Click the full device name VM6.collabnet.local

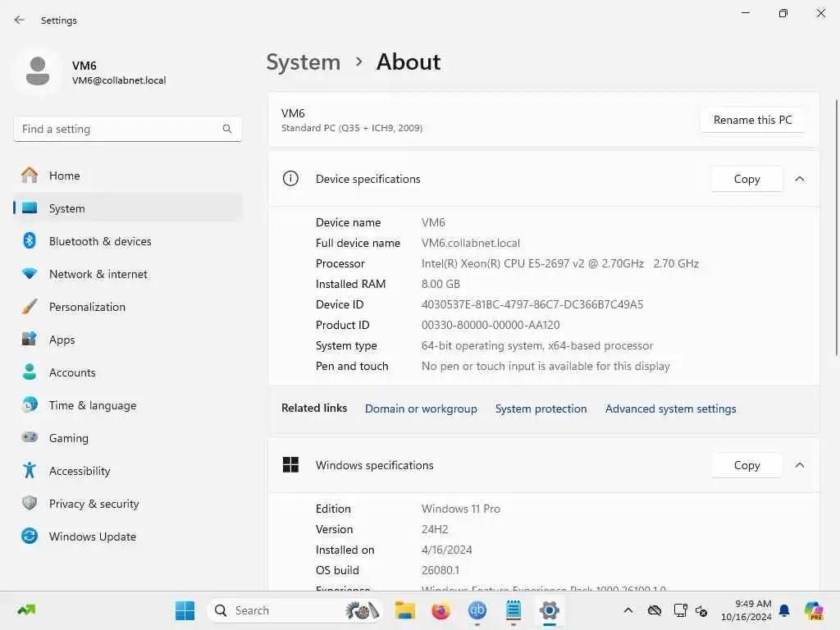(470, 243)
